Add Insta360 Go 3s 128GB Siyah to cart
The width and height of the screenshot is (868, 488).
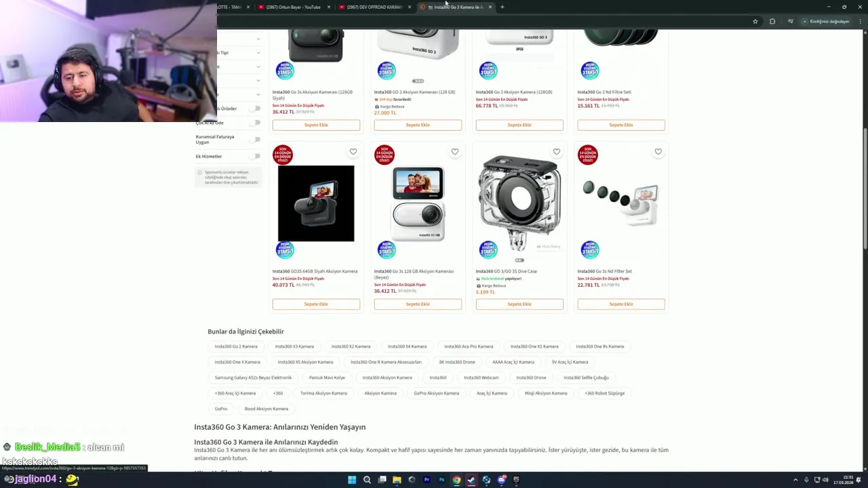pyautogui.click(x=316, y=125)
